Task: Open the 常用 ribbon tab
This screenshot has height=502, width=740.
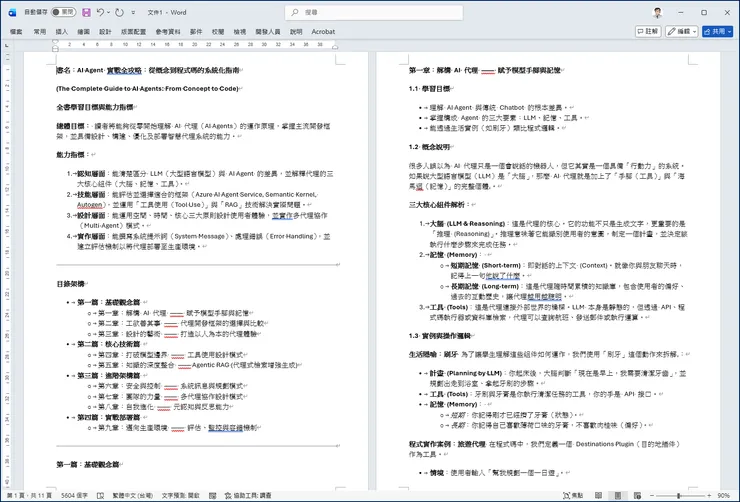Action: point(40,32)
